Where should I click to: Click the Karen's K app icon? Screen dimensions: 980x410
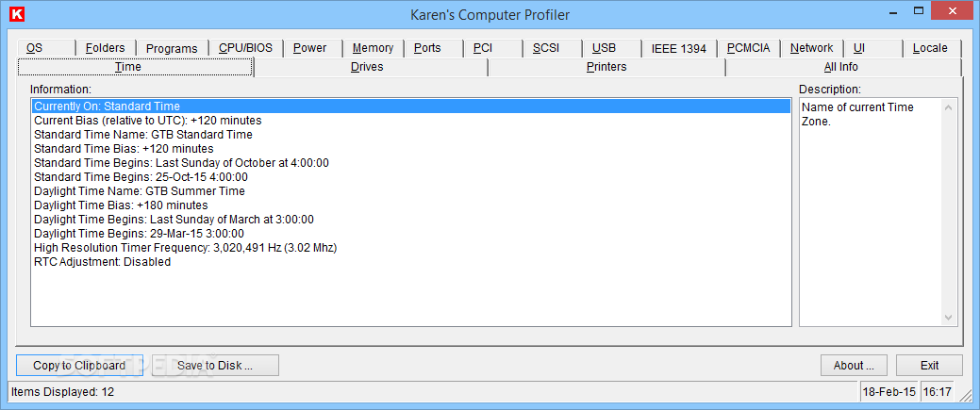tap(17, 14)
